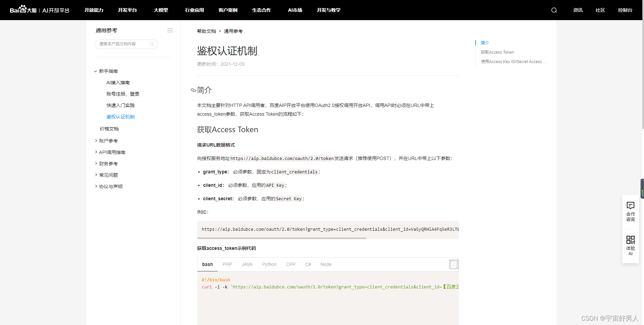This screenshot has height=325, width=644.
Task: Click the 通用参考 breadcrumb
Action: tap(233, 31)
